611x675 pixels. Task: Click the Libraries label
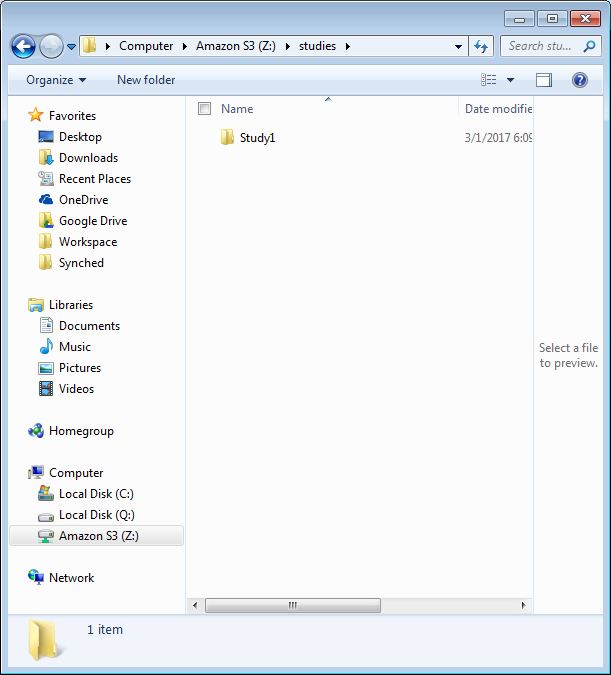click(71, 305)
